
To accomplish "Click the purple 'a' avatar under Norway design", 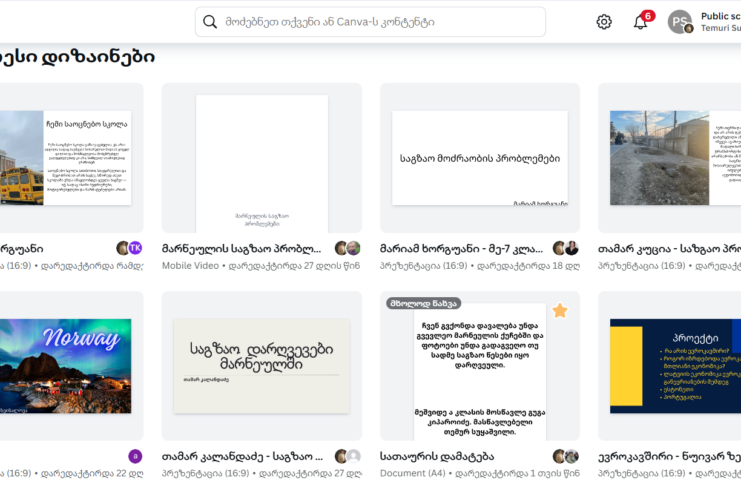I will pos(135,456).
